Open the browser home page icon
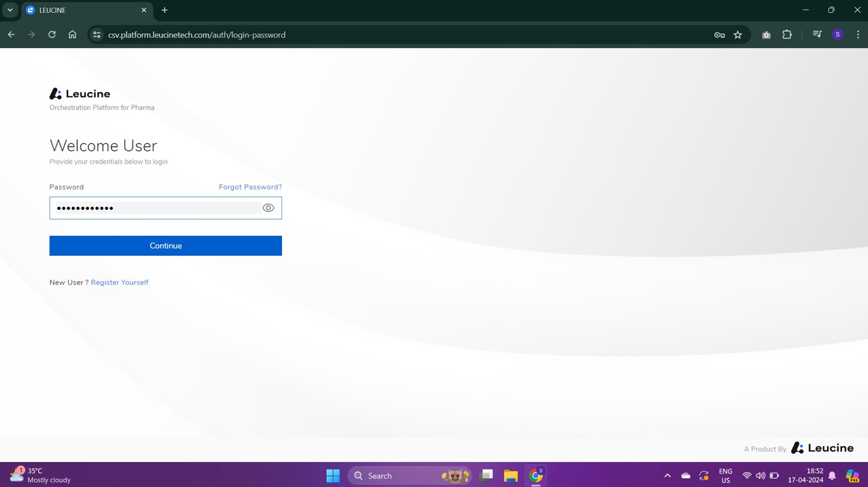The width and height of the screenshot is (868, 487). point(72,35)
